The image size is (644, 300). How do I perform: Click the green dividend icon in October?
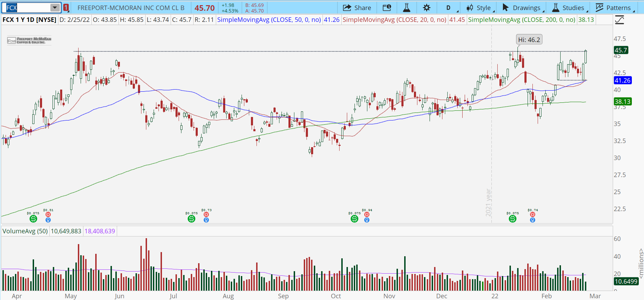click(354, 219)
